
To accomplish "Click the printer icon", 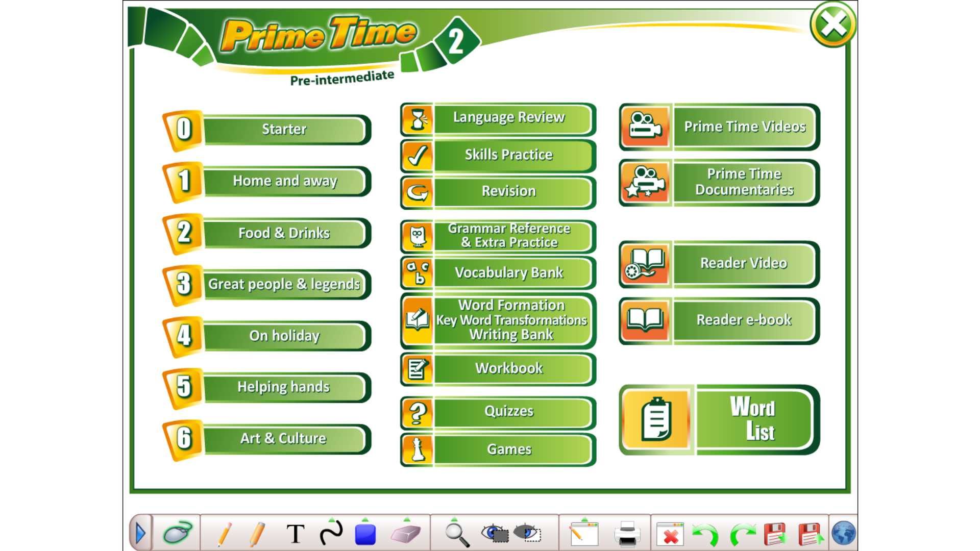I will [x=627, y=534].
